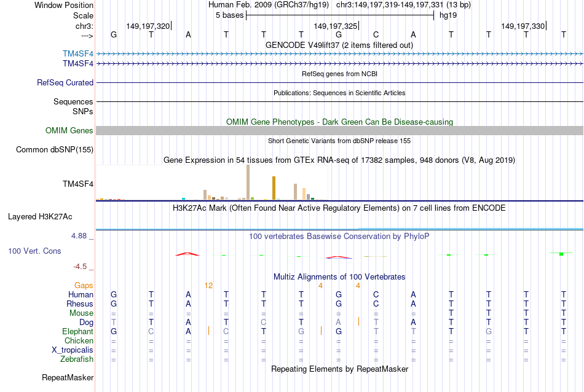Screen dimensions: 584x392
Task: Click the orange gap count 12
Action: pos(208,286)
